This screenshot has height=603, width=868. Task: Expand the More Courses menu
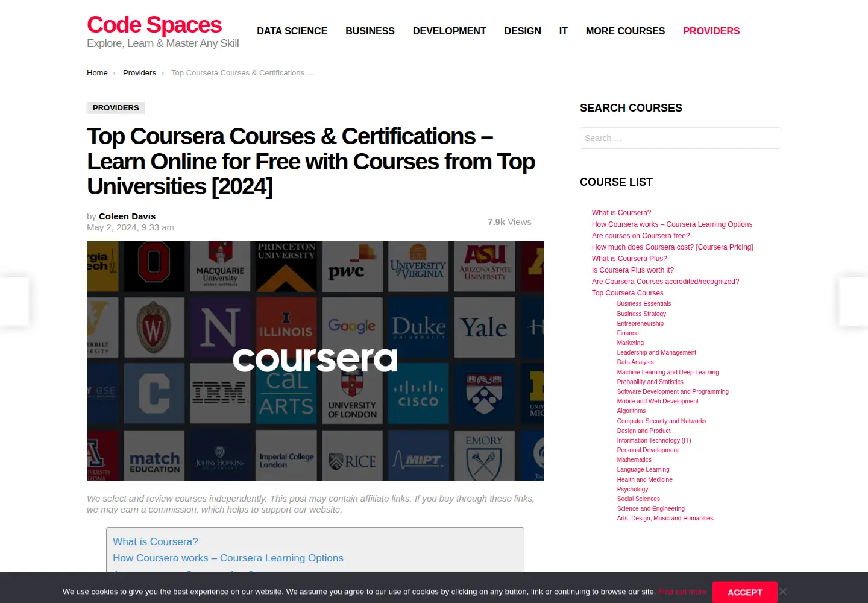(x=626, y=31)
